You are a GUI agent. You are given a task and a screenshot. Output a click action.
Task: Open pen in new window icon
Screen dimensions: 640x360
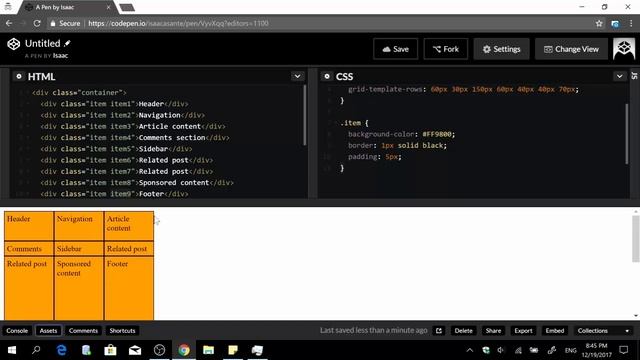point(439,331)
